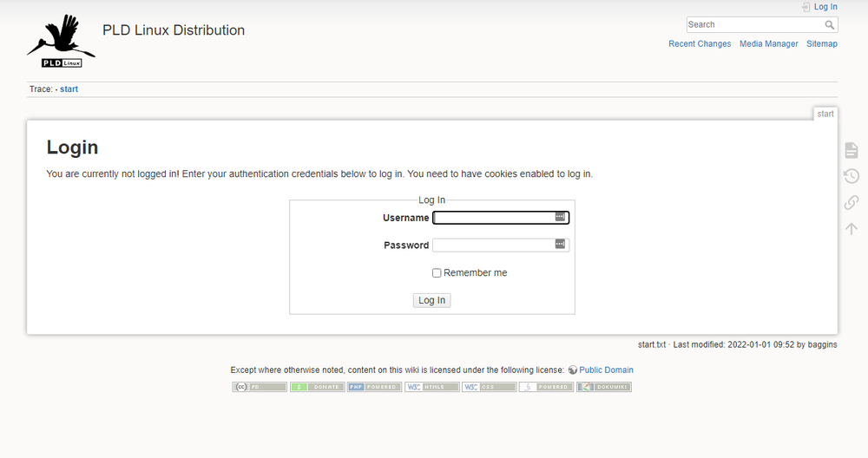
Task: Open Old revisions history icon
Action: (852, 176)
